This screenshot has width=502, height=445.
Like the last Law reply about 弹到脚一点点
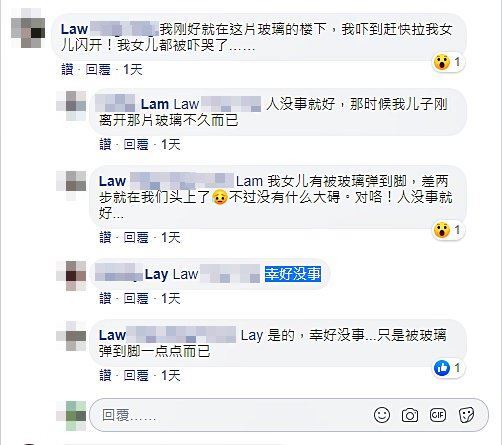pos(105,376)
